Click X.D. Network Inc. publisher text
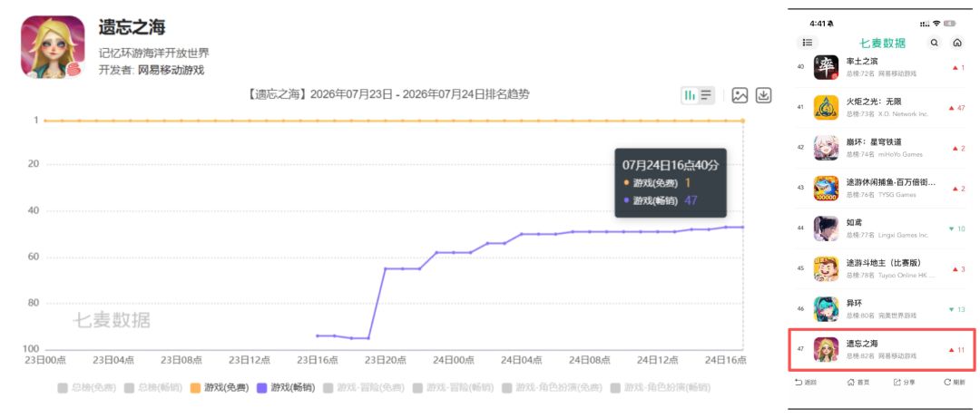 point(904,114)
